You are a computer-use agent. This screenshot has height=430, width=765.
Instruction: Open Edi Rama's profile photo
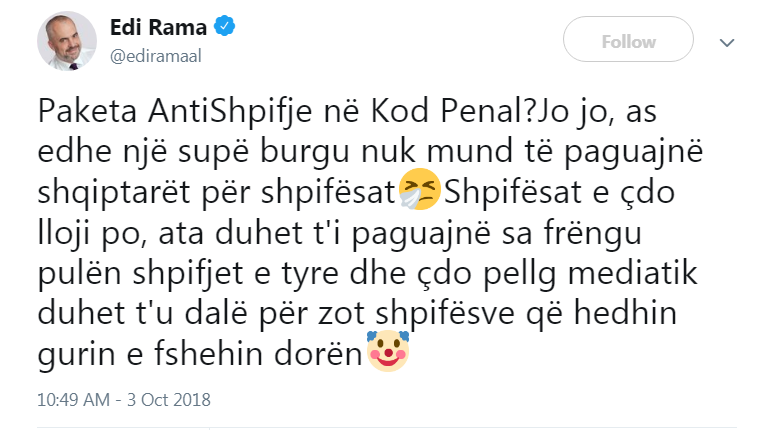pos(67,41)
